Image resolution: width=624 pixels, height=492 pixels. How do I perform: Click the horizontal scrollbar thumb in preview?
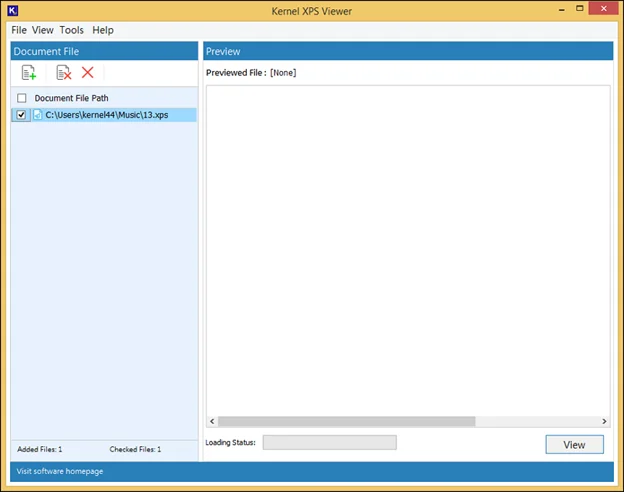pyautogui.click(x=347, y=421)
